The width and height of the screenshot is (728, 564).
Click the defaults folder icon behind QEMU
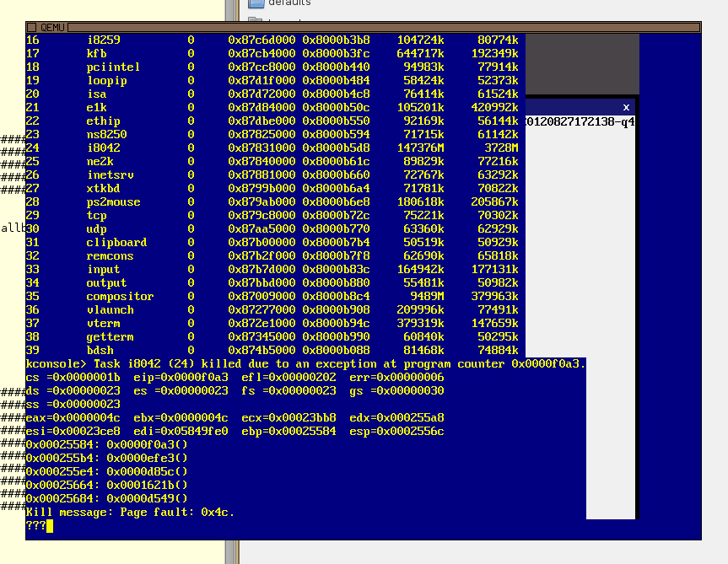click(256, 3)
